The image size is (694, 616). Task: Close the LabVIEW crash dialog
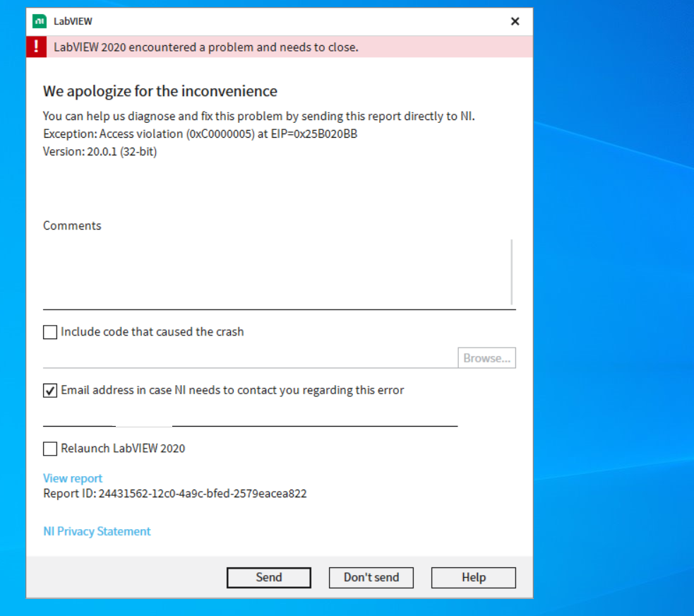pyautogui.click(x=515, y=21)
